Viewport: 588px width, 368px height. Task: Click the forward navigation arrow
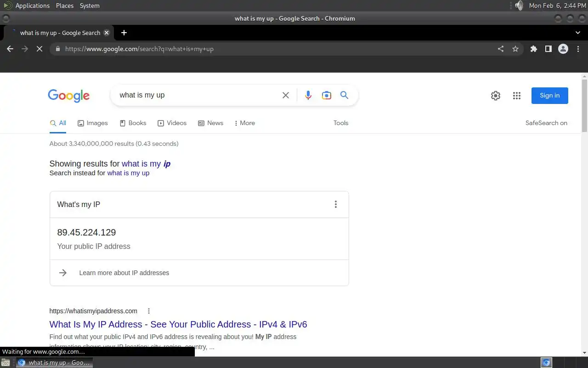[25, 49]
